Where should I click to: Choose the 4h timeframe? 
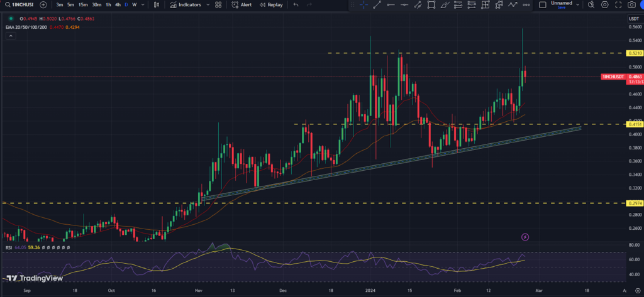click(x=118, y=5)
